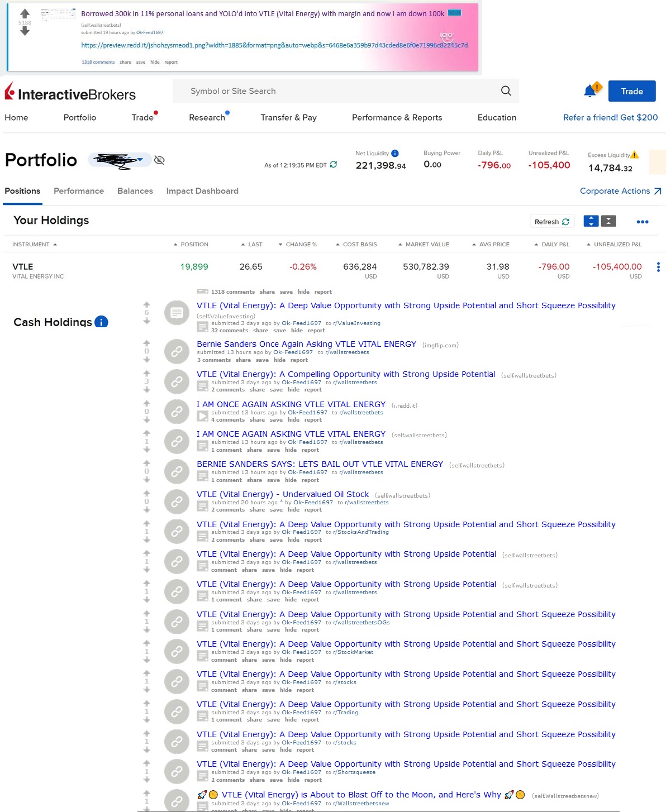Open VTLE Undervalued Oil Stock post title
The width and height of the screenshot is (666, 812).
coord(283,494)
